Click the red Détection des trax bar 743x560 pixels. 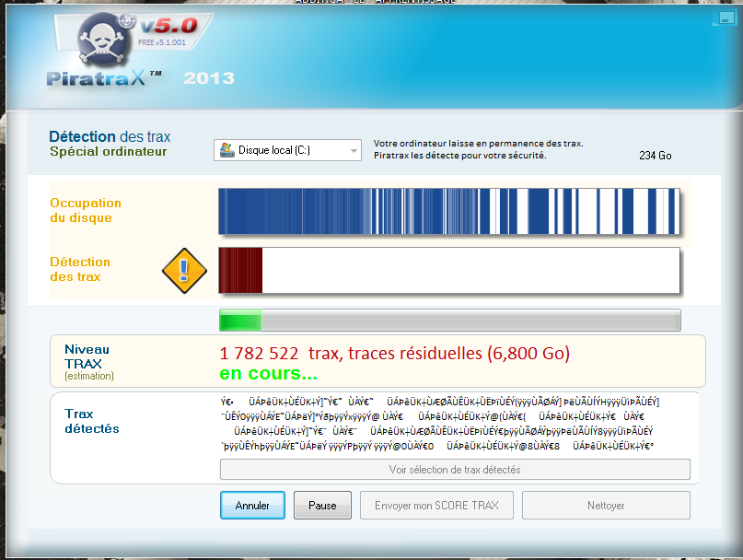pyautogui.click(x=449, y=270)
